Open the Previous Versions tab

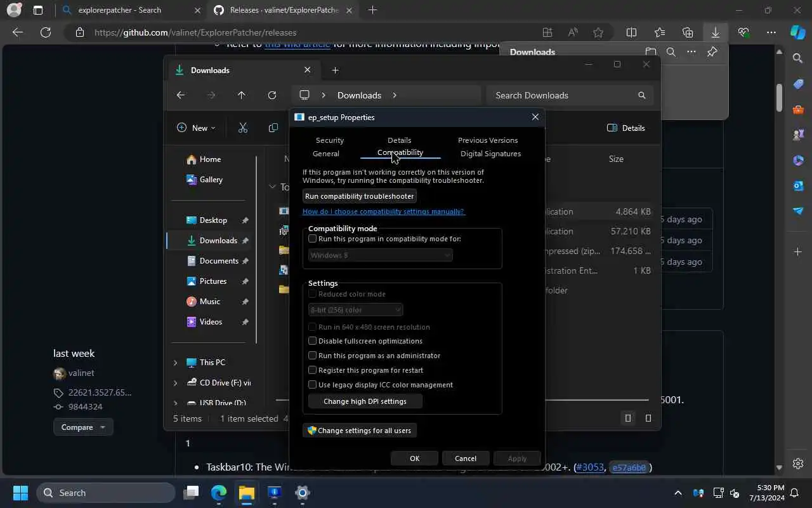tap(488, 140)
